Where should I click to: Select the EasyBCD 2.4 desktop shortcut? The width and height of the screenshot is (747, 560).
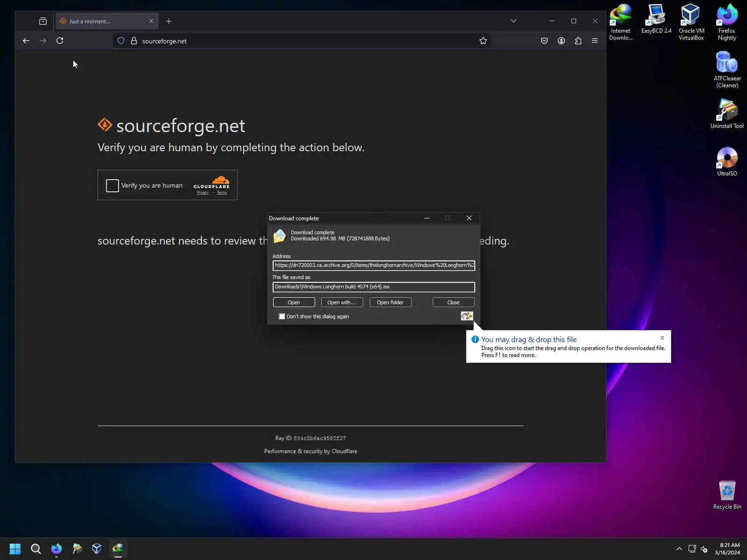coord(656,19)
